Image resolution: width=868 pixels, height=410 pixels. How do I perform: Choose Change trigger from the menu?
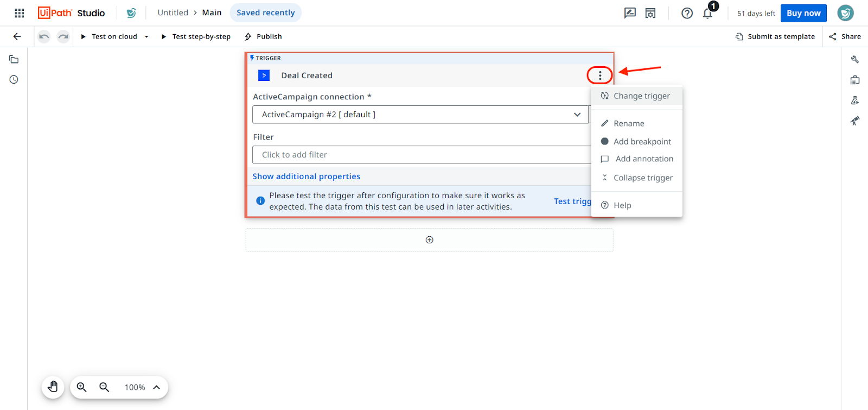click(x=641, y=96)
